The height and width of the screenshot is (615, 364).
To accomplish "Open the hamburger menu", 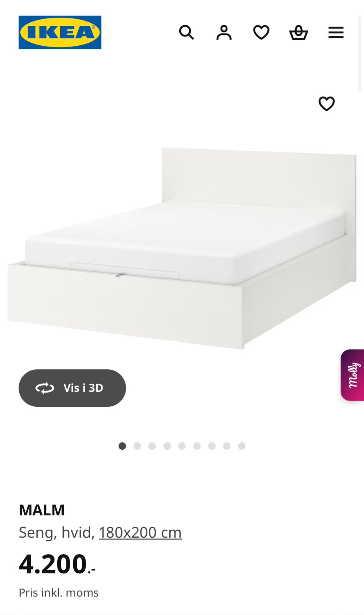I will 336,32.
